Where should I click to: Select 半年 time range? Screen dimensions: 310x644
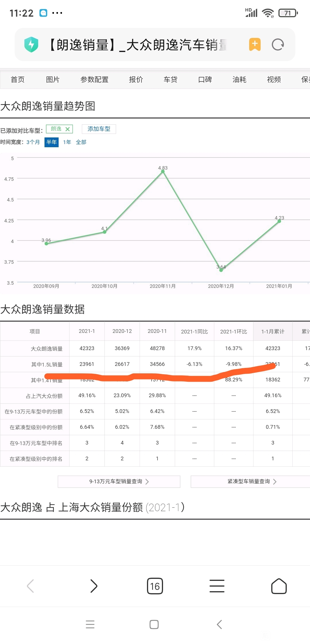(51, 142)
